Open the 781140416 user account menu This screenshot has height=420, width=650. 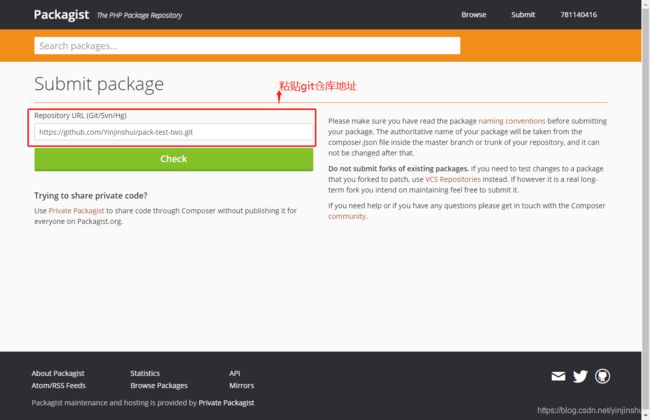coord(579,15)
